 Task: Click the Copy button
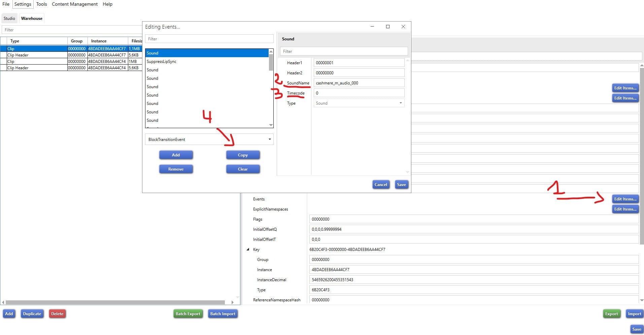[243, 155]
